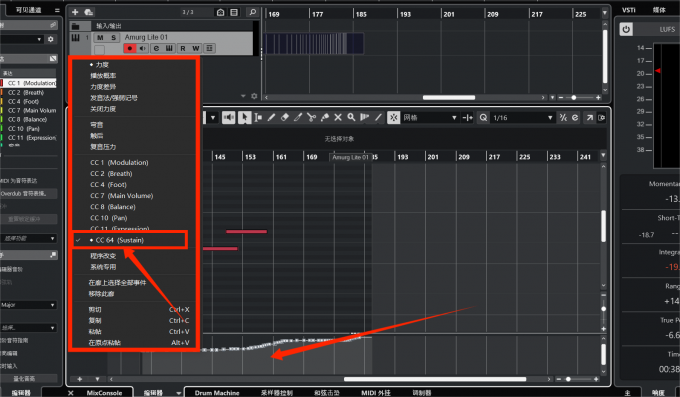This screenshot has height=397, width=680.
Task: Choose the Glue tool
Action: 324,117
